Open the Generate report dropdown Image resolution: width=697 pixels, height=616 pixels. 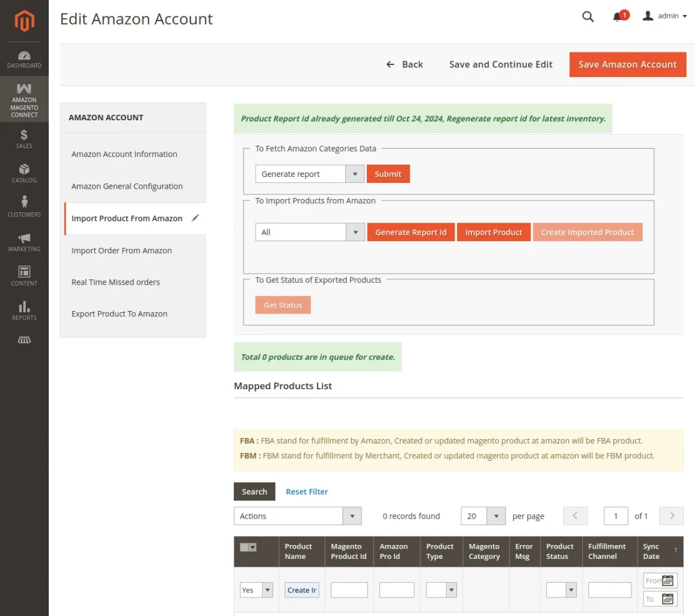309,174
